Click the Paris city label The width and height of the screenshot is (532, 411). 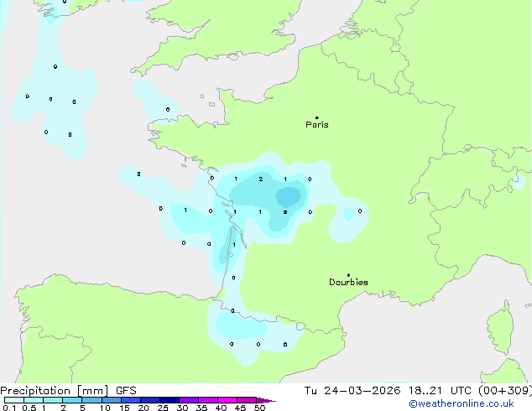tap(317, 125)
